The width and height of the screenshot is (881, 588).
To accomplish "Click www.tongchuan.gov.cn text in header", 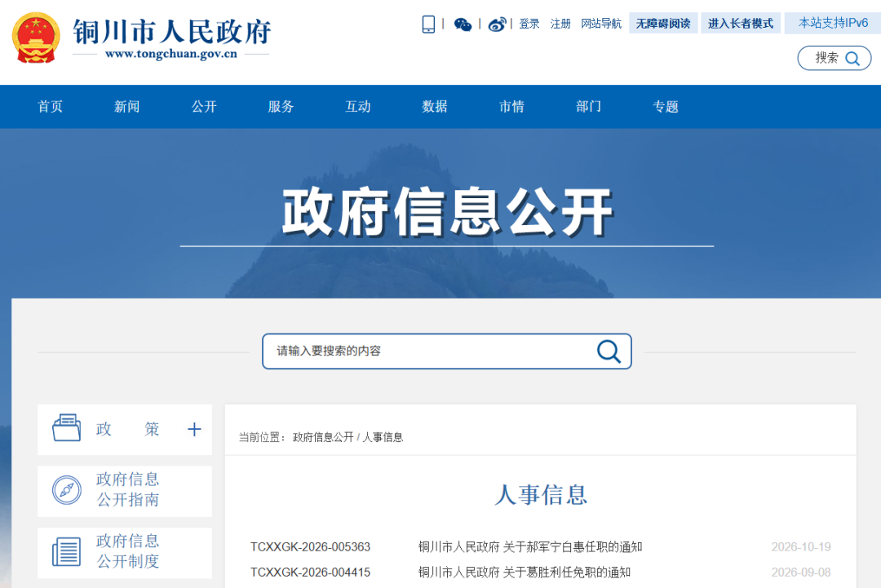I will coord(171,55).
